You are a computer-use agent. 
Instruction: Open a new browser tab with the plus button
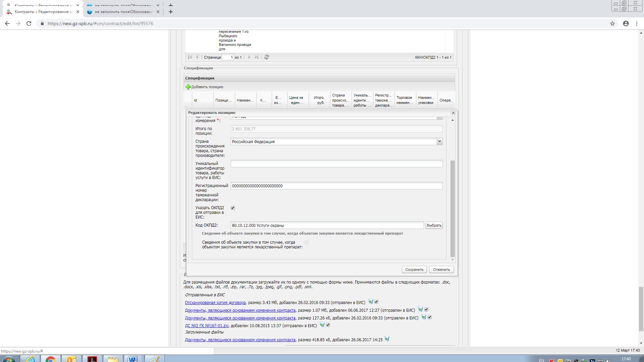tap(171, 12)
